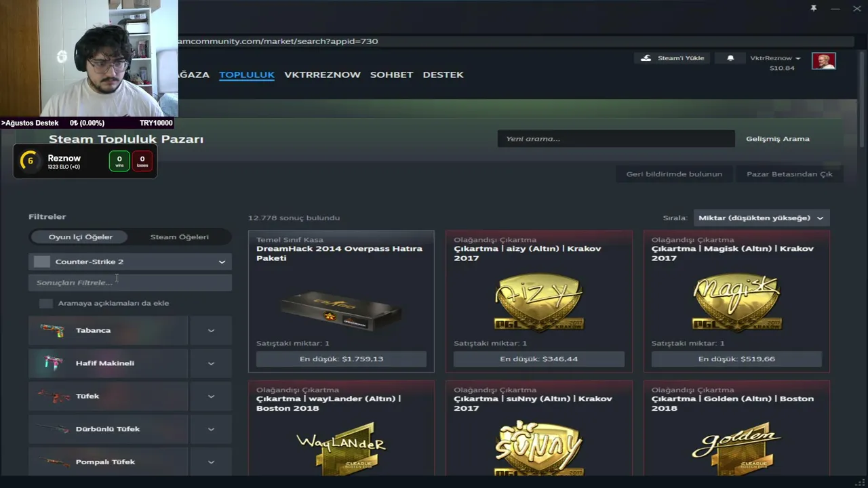Click the sniper icon next to Dürbünlü Tüfek

coord(52,429)
